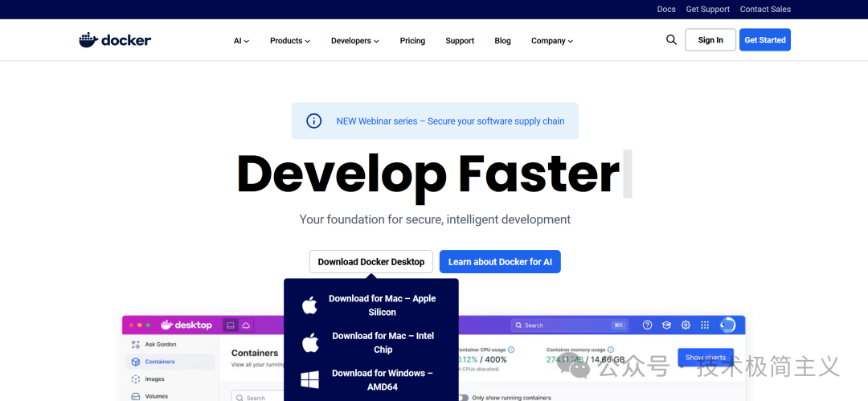
Task: Open the site search magnifier icon
Action: [x=671, y=40]
